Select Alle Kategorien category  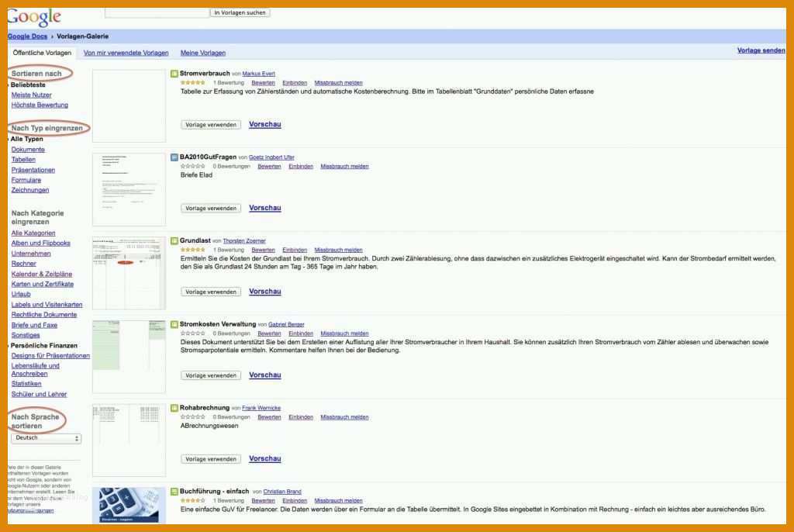33,233
